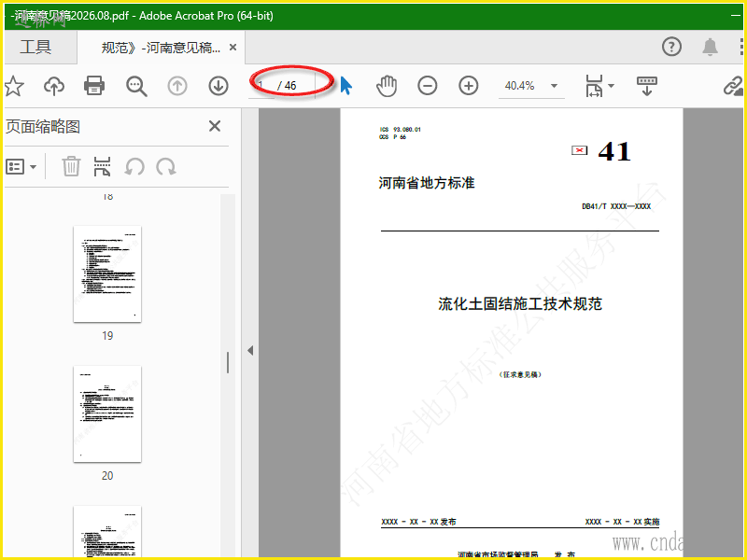
Task: Go to the next page with the down arrow
Action: click(x=218, y=86)
